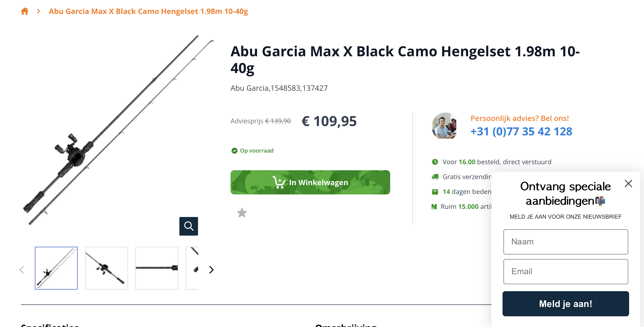The width and height of the screenshot is (644, 327).
Task: Click the clock icon next to order time
Action: 435,162
